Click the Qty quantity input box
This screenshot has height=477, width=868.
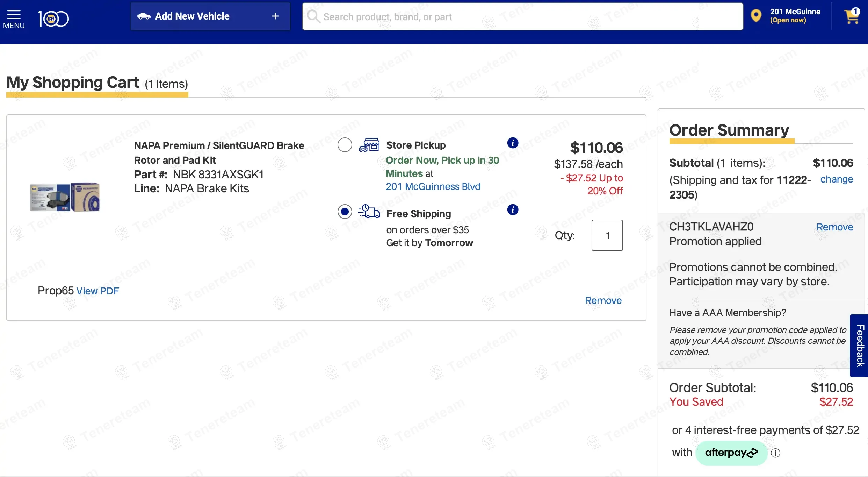[x=607, y=235]
